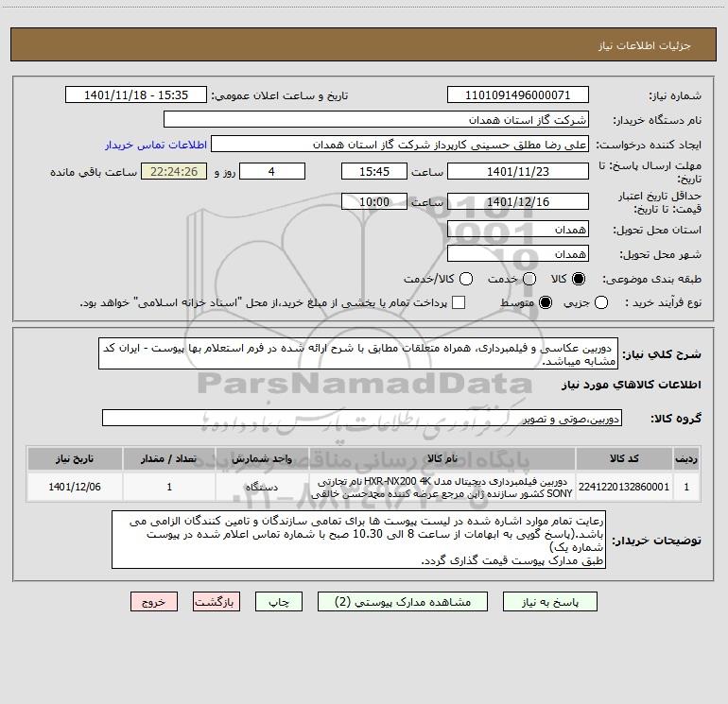The width and height of the screenshot is (728, 704).
Task: Click the price validity date 1401/12/16
Action: click(518, 202)
